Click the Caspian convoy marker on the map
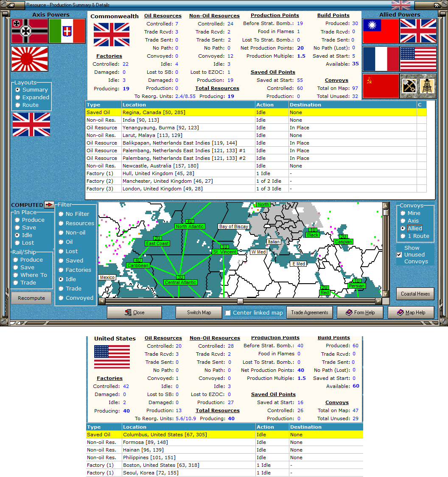The height and width of the screenshot is (477, 448). (x=343, y=242)
